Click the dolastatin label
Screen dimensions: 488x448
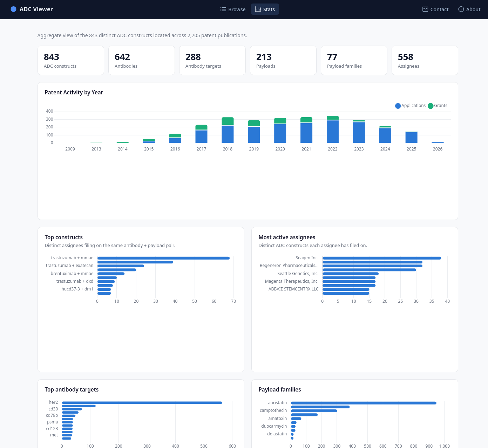[x=277, y=434]
